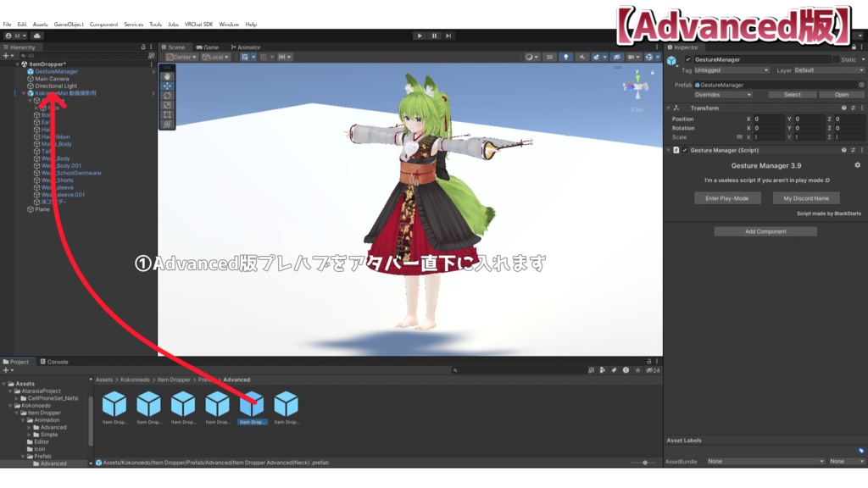Open Transform component help icon

(843, 108)
